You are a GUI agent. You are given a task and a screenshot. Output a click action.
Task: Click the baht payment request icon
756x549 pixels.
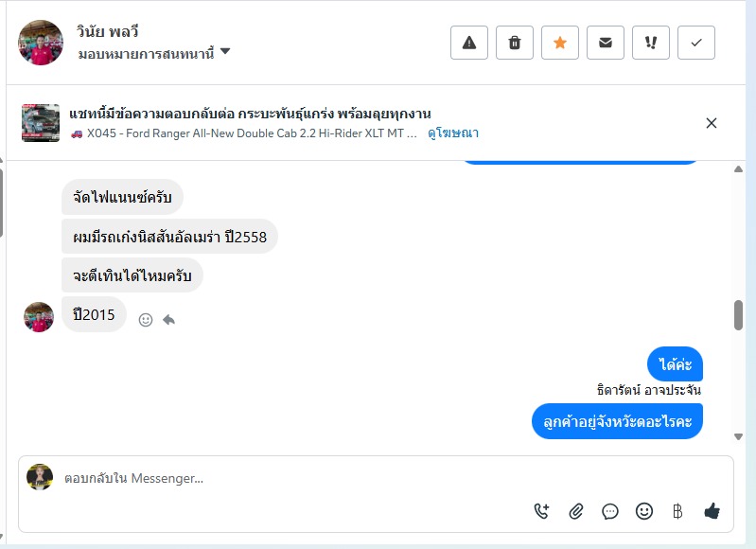(677, 511)
